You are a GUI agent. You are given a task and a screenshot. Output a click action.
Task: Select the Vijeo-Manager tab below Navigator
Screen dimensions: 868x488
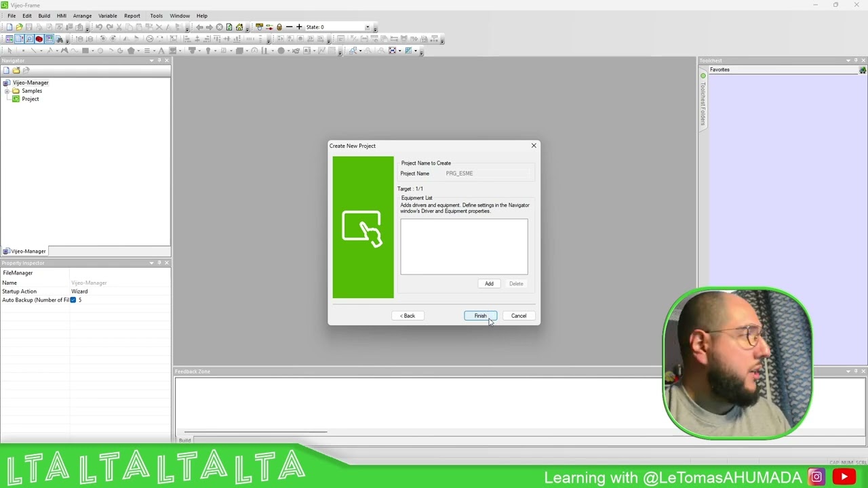tap(24, 251)
